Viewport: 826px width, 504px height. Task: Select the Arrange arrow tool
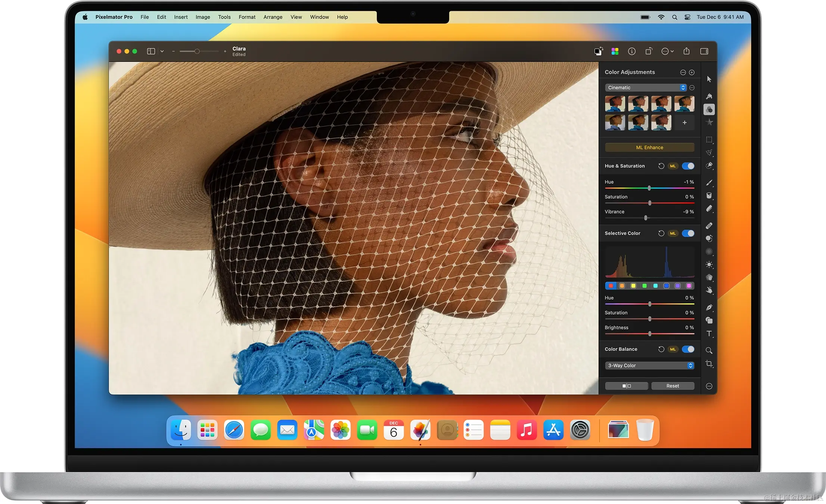(709, 79)
